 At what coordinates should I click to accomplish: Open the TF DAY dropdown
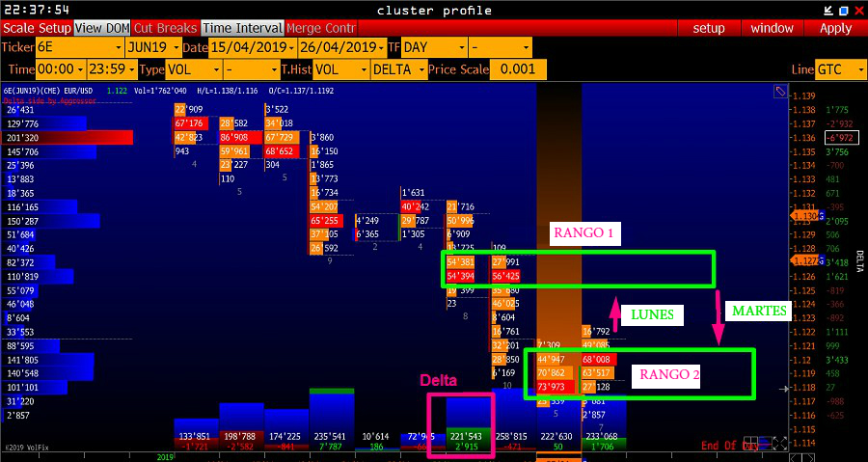click(x=436, y=47)
